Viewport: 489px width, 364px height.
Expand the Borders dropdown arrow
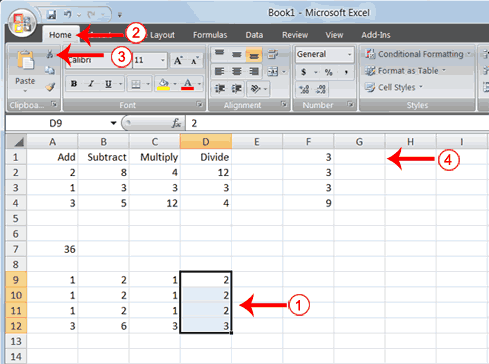[148, 84]
